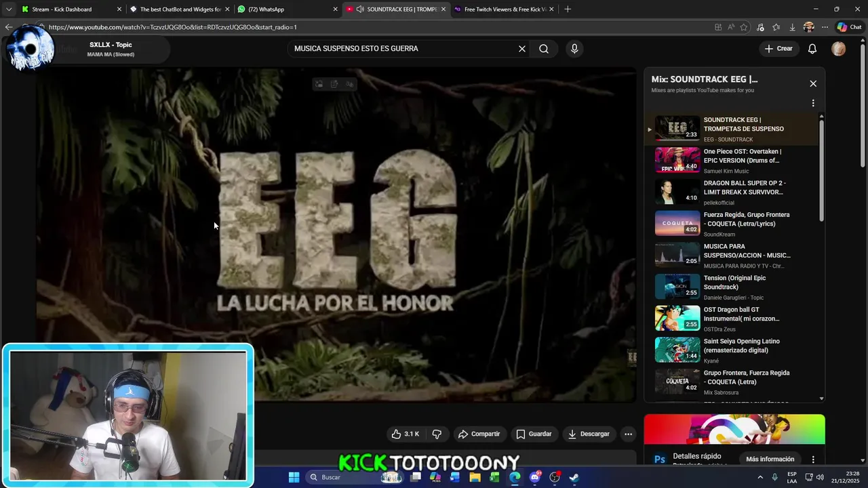Screen dimensions: 868x488
Task: Open File Explorer from the taskbar
Action: point(475,477)
